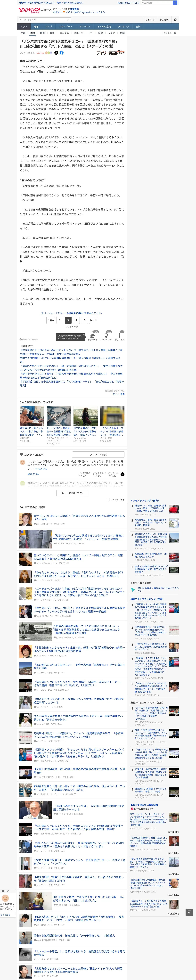196x980 pixels.
Task: Click the scroll-to-top arrow button
Action: pos(189,912)
